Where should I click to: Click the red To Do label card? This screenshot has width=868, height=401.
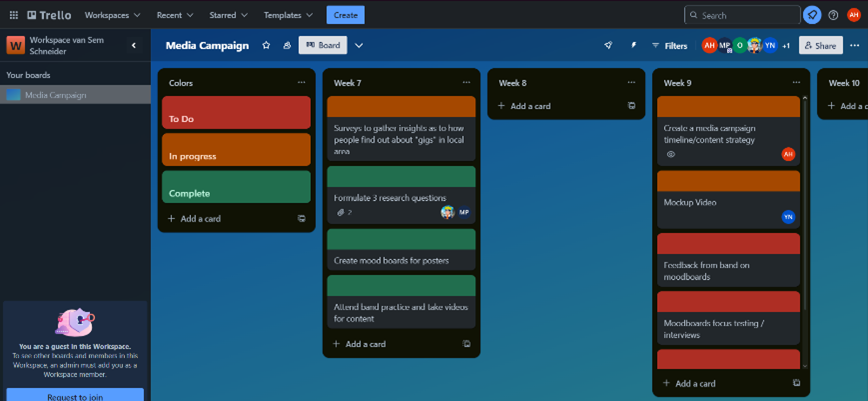[x=236, y=113]
